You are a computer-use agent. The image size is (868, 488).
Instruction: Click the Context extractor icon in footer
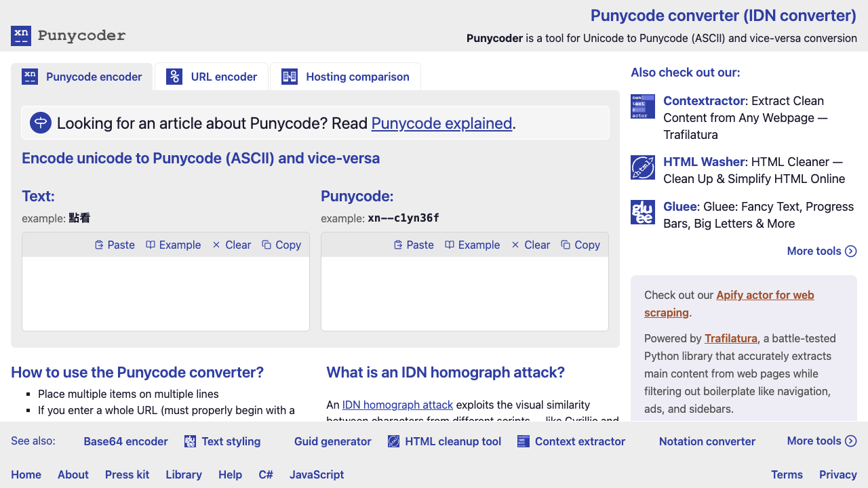tap(524, 442)
